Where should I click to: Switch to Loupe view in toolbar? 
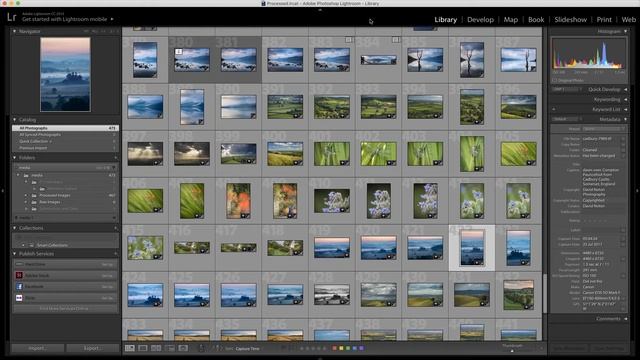point(143,348)
